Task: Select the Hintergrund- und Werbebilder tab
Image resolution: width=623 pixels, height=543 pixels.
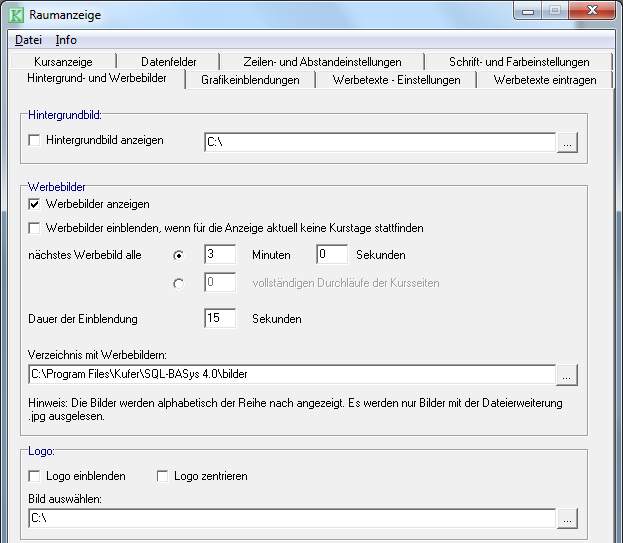Action: pyautogui.click(x=97, y=78)
